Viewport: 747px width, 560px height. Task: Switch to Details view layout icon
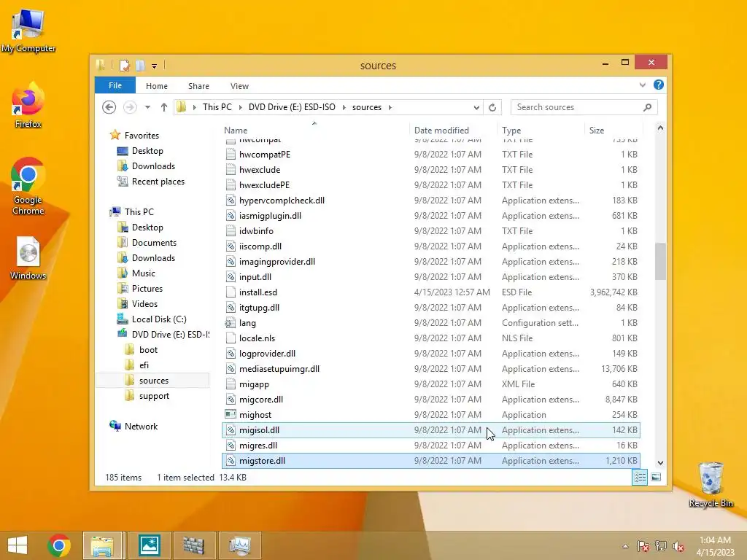coord(640,477)
